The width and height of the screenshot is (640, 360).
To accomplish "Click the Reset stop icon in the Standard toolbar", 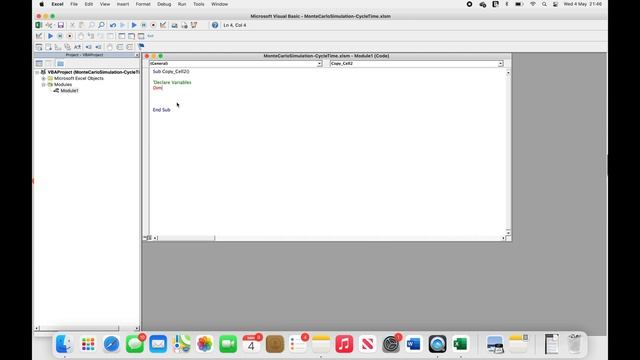I will (153, 25).
